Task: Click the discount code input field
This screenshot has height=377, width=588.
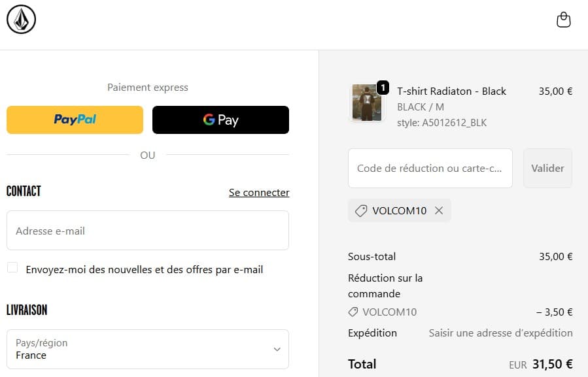Action: pos(430,168)
